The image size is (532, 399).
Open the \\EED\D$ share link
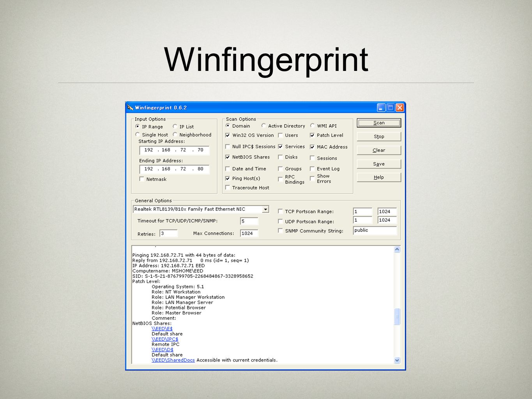[162, 350]
